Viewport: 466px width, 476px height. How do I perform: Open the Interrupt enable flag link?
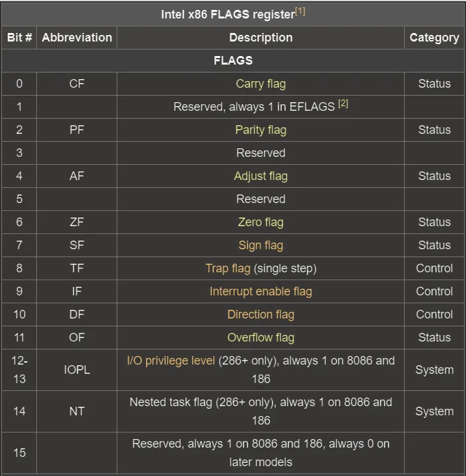pos(261,291)
